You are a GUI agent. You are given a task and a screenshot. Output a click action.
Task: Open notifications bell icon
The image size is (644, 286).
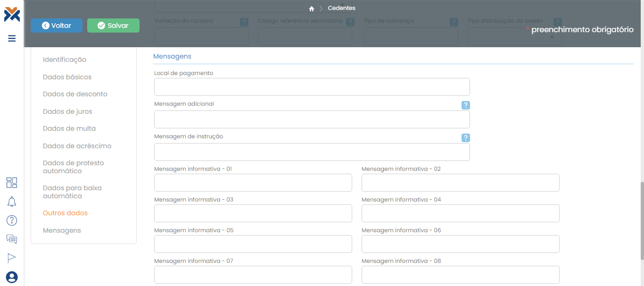(x=12, y=202)
